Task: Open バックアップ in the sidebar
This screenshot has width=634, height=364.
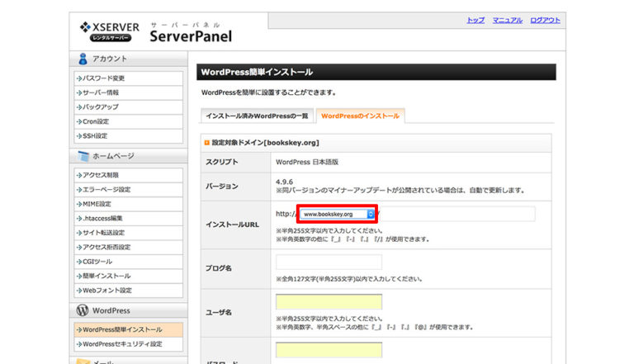Action: (129, 107)
